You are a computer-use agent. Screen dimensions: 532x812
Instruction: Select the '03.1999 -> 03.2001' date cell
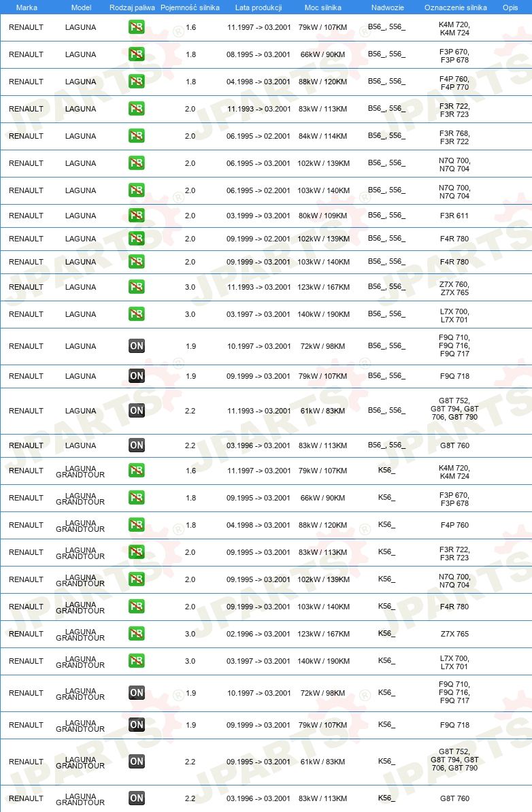[x=259, y=216]
